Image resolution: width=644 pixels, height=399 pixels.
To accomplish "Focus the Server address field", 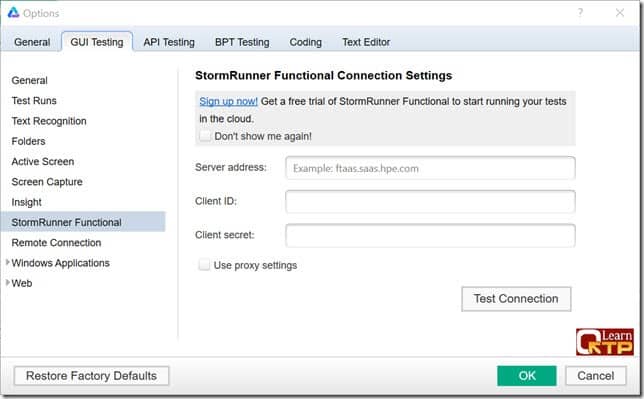I will click(x=430, y=168).
